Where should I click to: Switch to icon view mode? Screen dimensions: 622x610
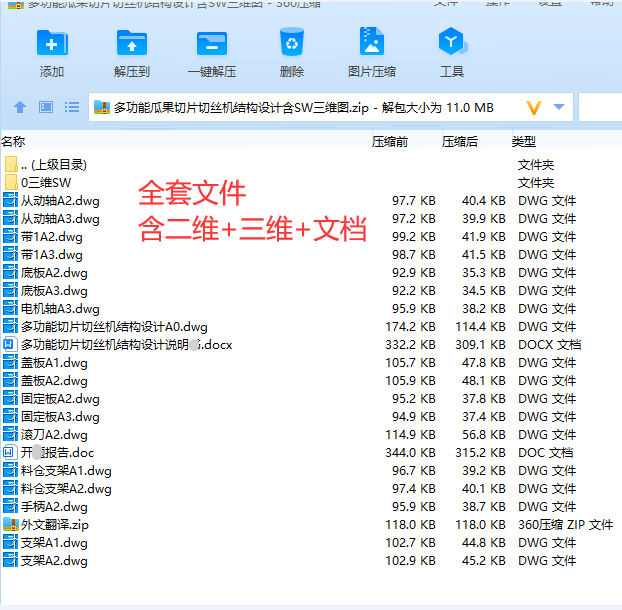(46, 107)
